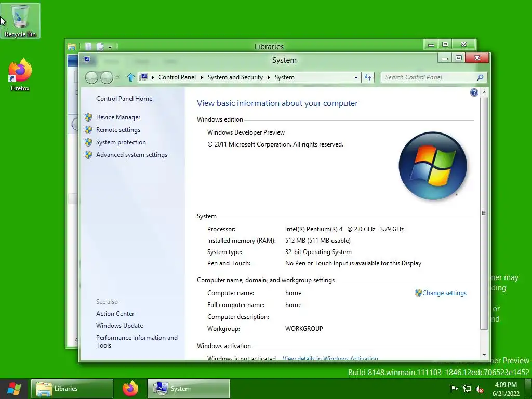This screenshot has width=532, height=399.
Task: Open Libraries quick access toolbar dropdown arrow
Action: pyautogui.click(x=110, y=47)
